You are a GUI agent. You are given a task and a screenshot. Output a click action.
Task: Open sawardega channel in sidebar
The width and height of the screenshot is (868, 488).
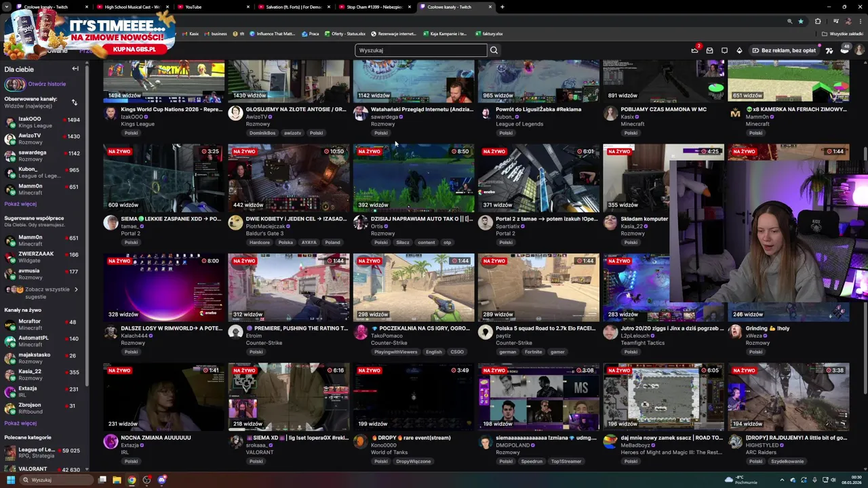coord(42,156)
